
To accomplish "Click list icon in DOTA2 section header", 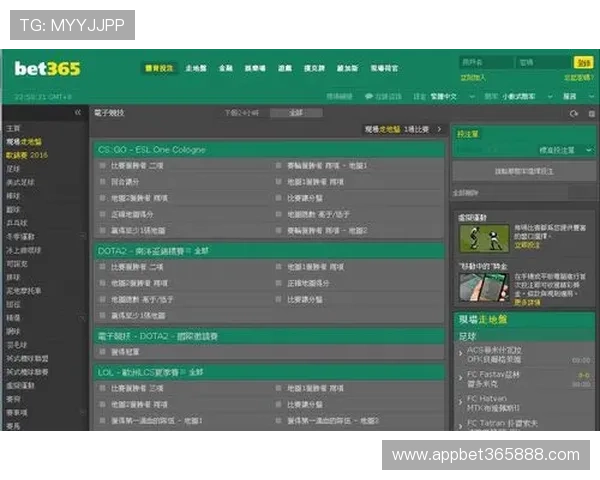I will (188, 251).
